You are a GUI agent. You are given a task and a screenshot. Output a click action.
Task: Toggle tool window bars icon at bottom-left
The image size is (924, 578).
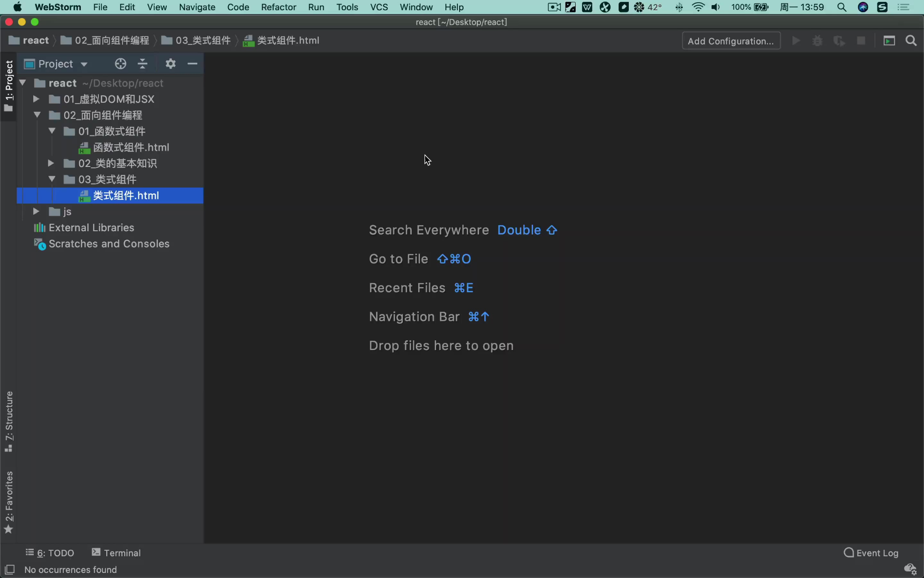(x=10, y=569)
